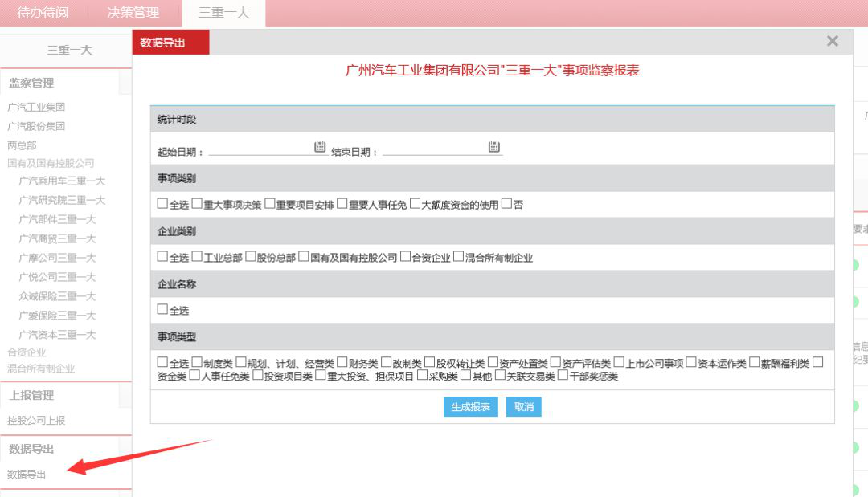Image resolution: width=868 pixels, height=497 pixels.
Task: Check the 重大投资、担保项目 checkbox
Action: tap(321, 375)
